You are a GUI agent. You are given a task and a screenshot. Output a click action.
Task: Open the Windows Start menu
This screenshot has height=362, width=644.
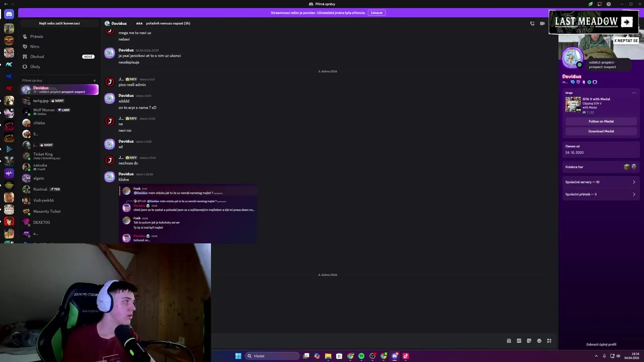click(x=238, y=356)
